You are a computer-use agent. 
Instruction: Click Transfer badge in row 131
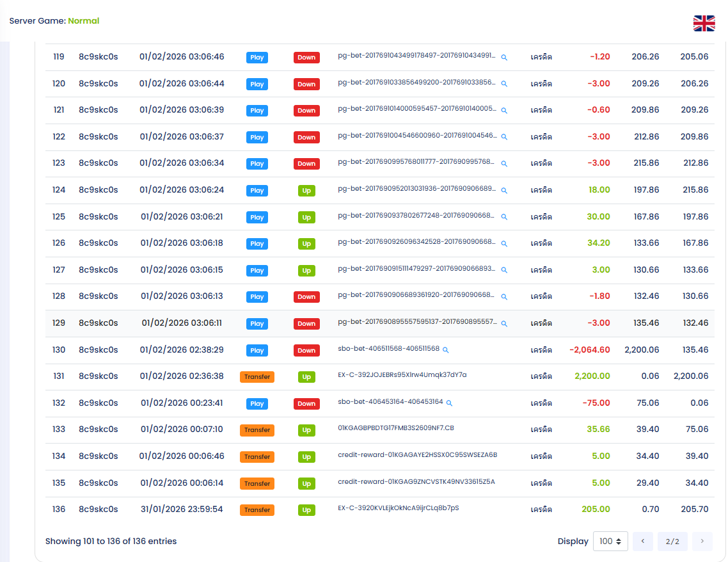click(x=257, y=377)
